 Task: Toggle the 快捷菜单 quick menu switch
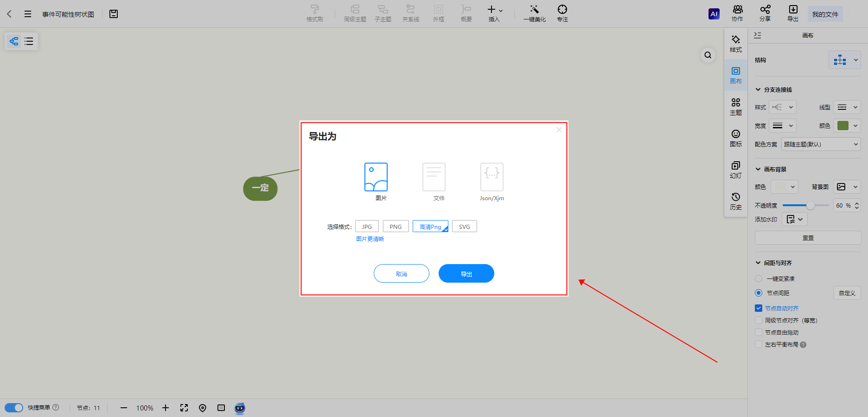[14, 408]
